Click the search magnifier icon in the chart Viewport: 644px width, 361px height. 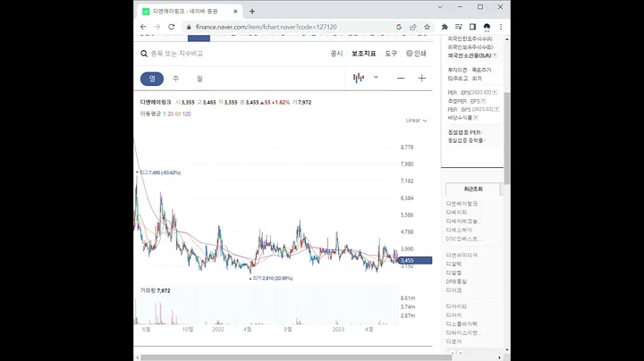(144, 54)
